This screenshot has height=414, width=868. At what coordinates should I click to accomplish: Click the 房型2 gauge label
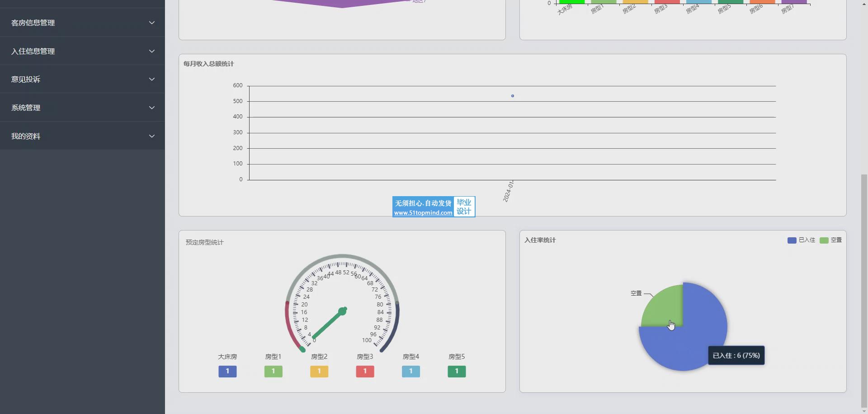[x=319, y=357]
